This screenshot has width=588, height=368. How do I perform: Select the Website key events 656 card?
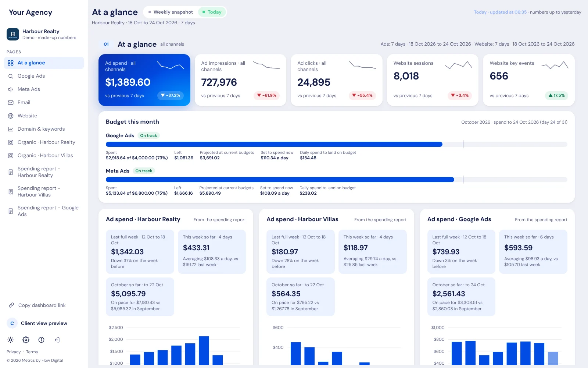tap(529, 80)
